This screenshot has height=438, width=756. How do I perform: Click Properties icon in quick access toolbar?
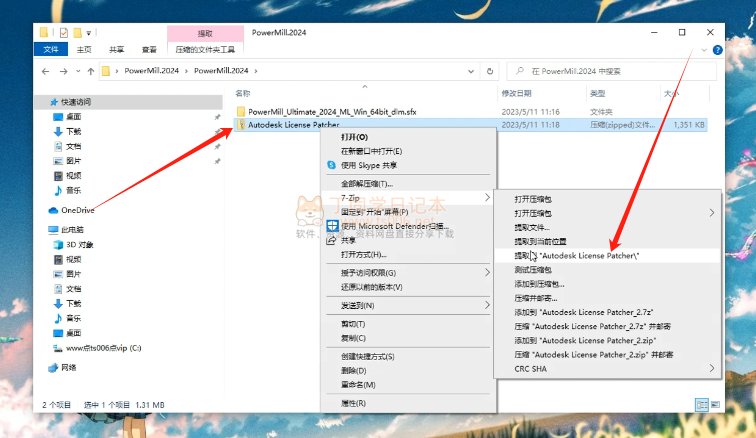(64, 33)
